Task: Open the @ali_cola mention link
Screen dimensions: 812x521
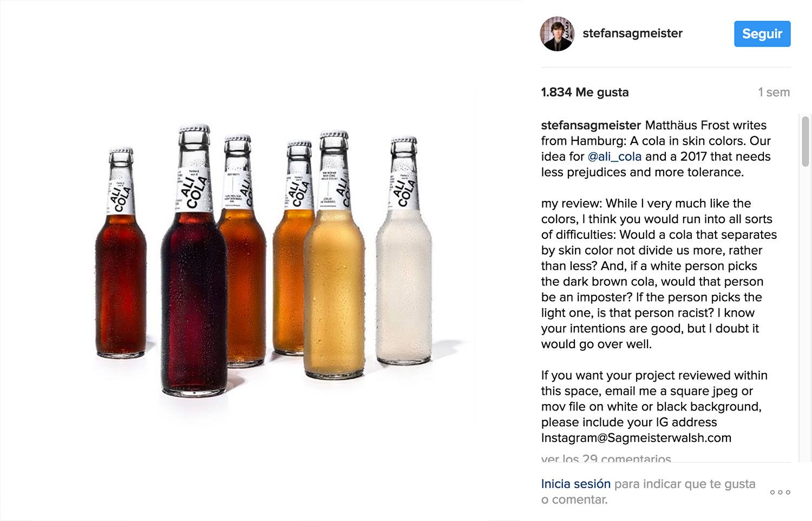Action: click(x=614, y=157)
